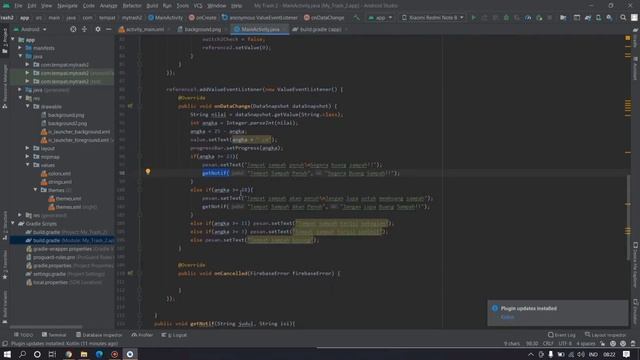Screen dimensions: 640x360
Task: Click the Debug app bug icon
Action: coord(506,18)
